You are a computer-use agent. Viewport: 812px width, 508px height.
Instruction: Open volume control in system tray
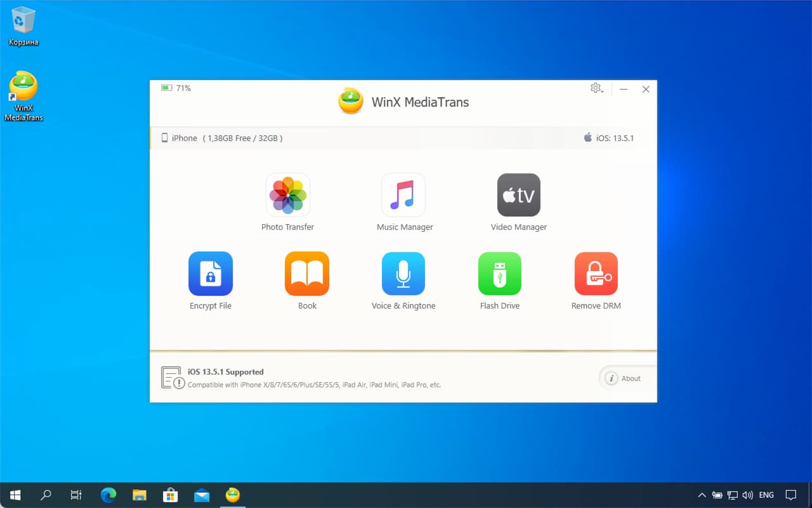748,495
